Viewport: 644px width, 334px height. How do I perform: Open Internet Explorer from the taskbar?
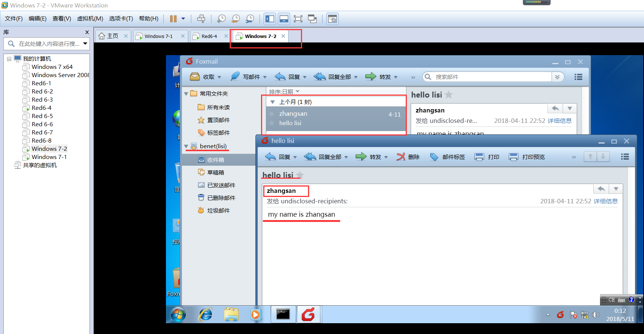pyautogui.click(x=205, y=315)
